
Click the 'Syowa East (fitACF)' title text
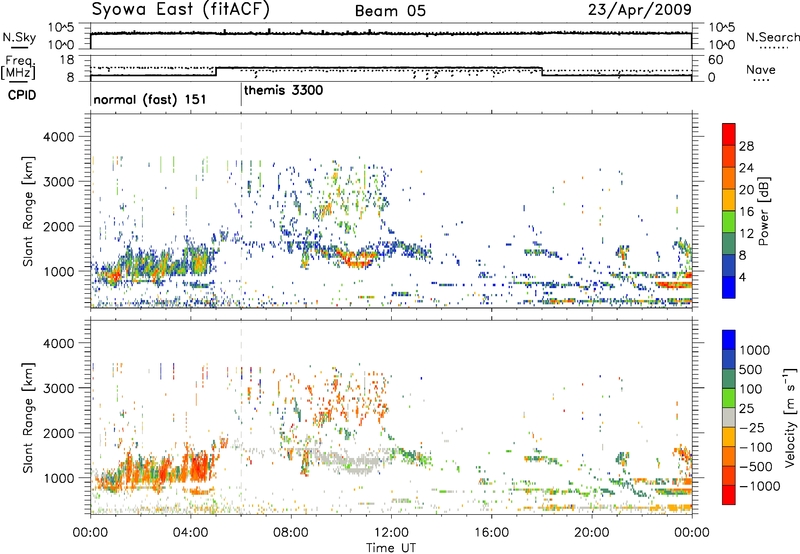tap(181, 9)
